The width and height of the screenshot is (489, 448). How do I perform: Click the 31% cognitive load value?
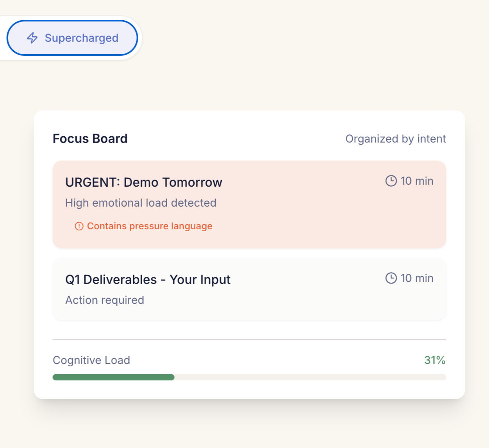coord(435,360)
